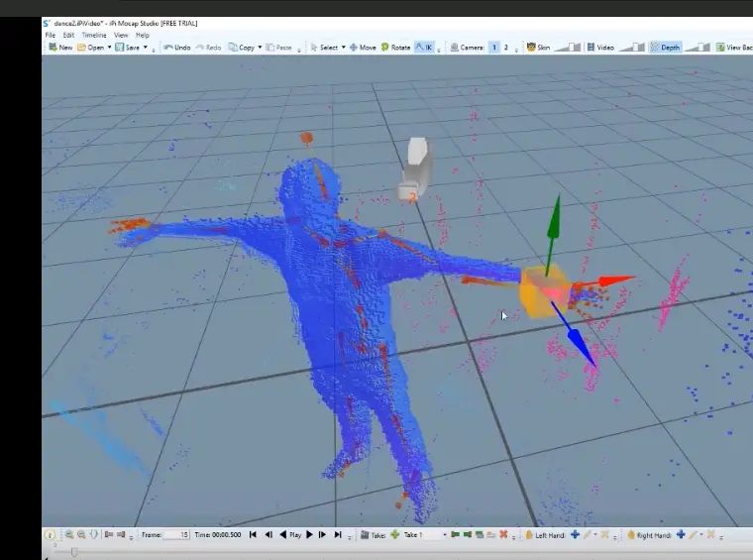Click the Frame number field
Viewport: 753px width, 560px height.
coord(176,534)
